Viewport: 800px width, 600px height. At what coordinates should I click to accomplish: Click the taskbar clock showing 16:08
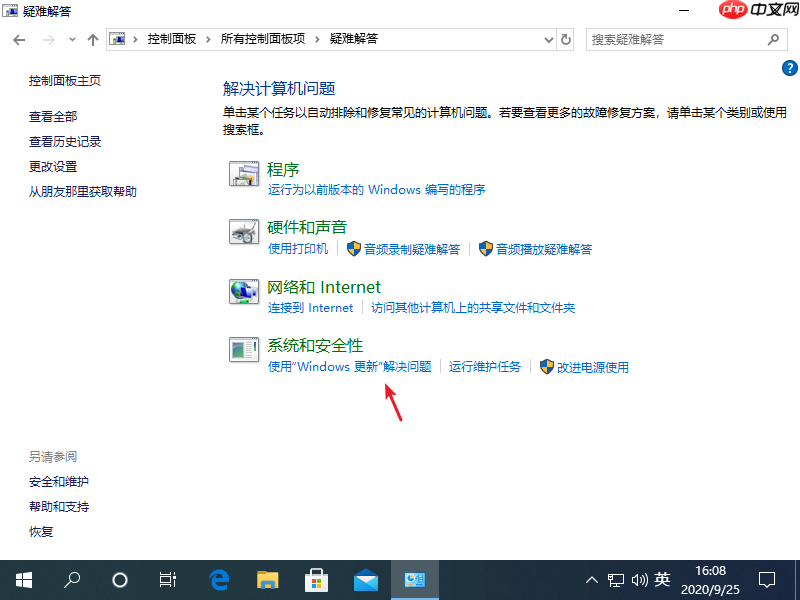tap(710, 580)
